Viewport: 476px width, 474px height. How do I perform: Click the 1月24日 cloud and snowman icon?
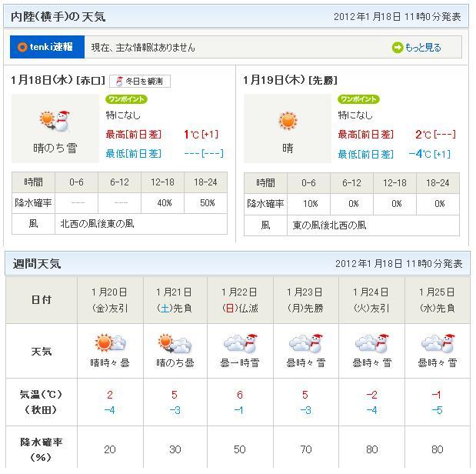click(x=371, y=343)
